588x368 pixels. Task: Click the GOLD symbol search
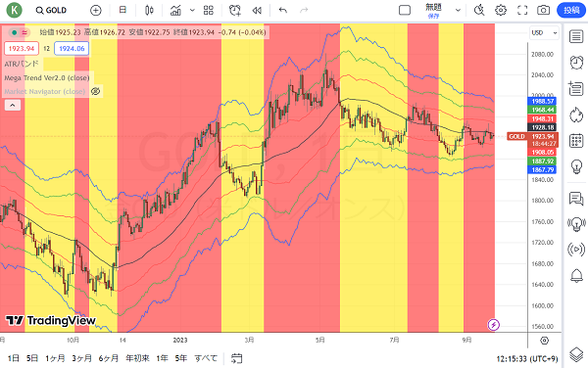(x=51, y=11)
